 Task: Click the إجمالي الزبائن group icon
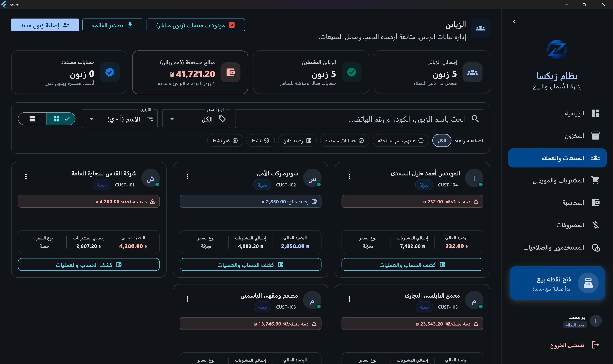click(472, 72)
